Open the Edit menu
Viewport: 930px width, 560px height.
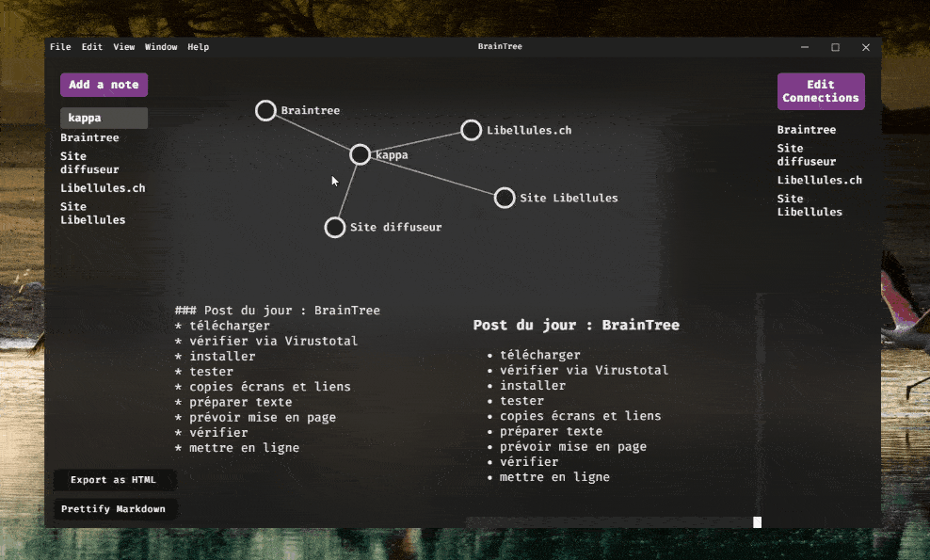92,47
